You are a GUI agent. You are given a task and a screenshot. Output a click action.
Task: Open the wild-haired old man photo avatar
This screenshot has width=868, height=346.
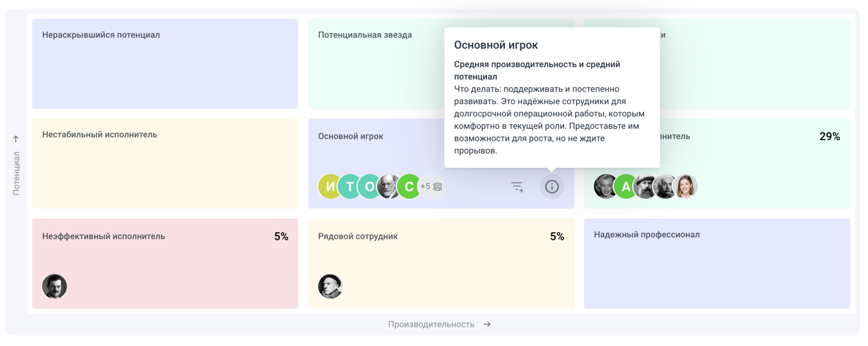[665, 187]
